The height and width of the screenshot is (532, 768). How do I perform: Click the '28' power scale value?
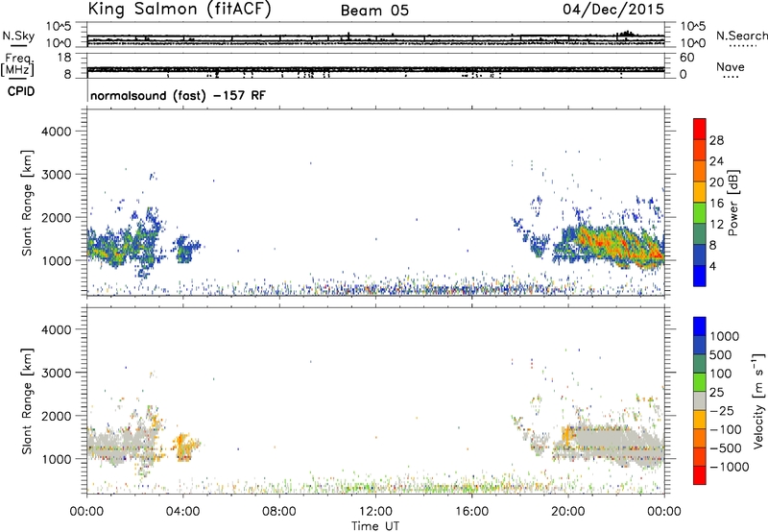pos(716,140)
